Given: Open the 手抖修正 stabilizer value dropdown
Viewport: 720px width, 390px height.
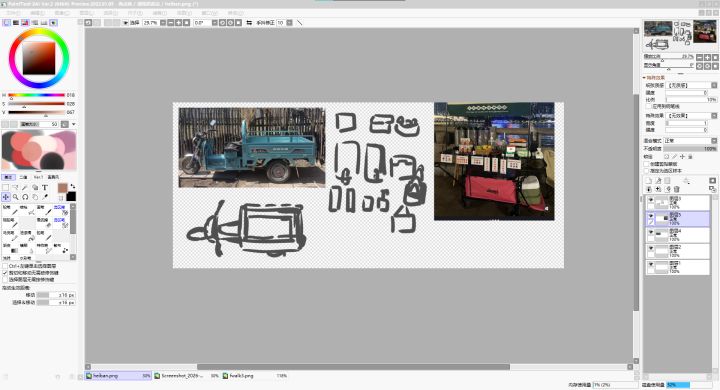Looking at the screenshot, I should [x=289, y=23].
